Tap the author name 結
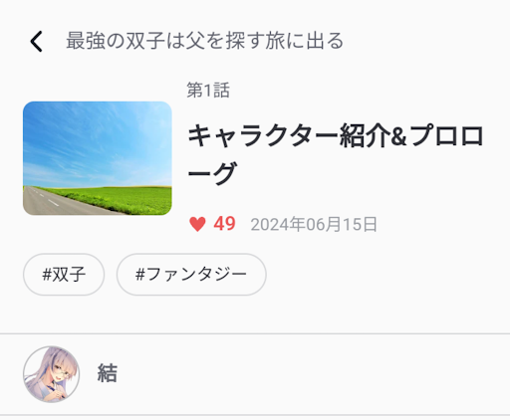This screenshot has width=510, height=420. point(108,373)
